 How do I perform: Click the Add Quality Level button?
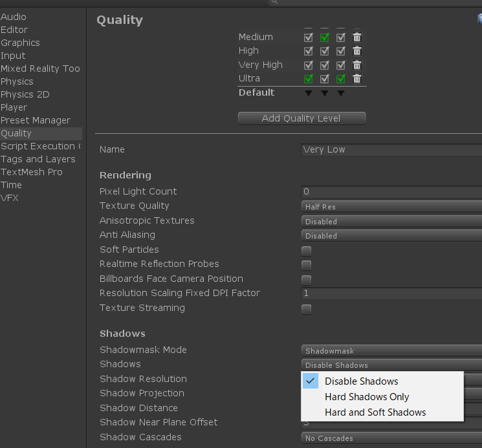click(301, 118)
